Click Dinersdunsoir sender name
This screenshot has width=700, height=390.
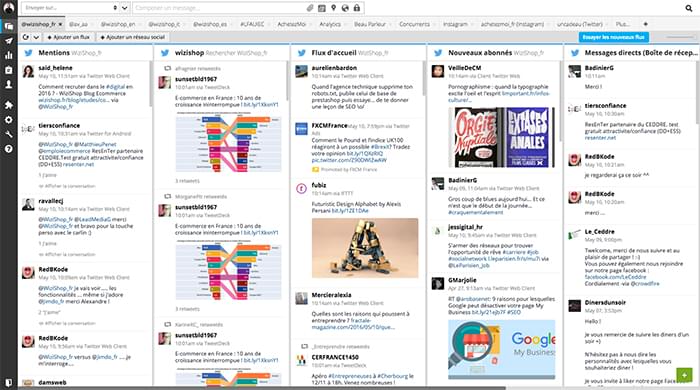coord(605,303)
